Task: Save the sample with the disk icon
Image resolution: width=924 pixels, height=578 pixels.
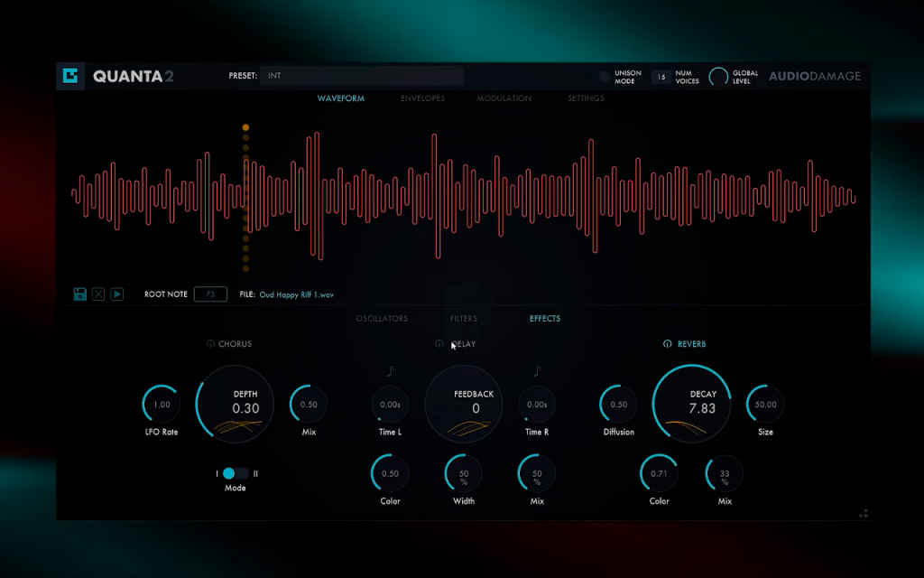Action: 80,294
